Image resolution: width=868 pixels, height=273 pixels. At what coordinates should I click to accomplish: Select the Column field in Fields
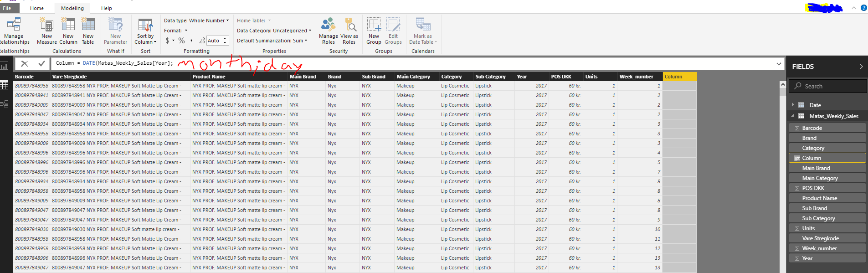click(x=827, y=158)
